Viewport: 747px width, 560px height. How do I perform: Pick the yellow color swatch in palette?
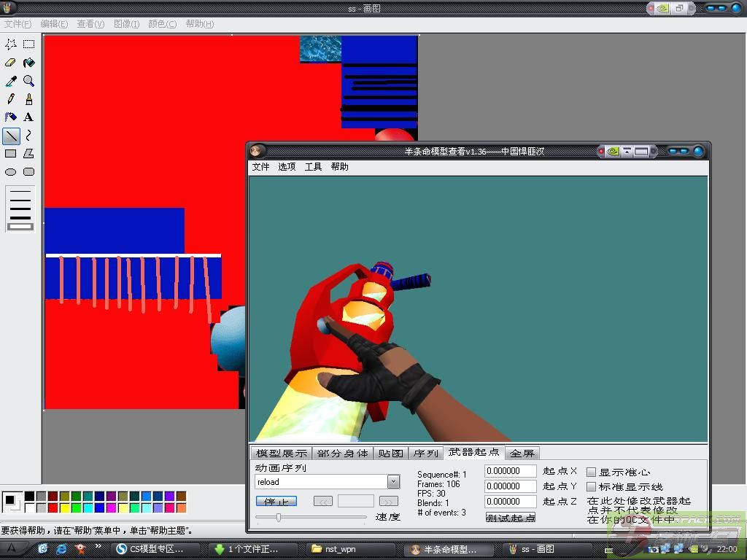65,507
